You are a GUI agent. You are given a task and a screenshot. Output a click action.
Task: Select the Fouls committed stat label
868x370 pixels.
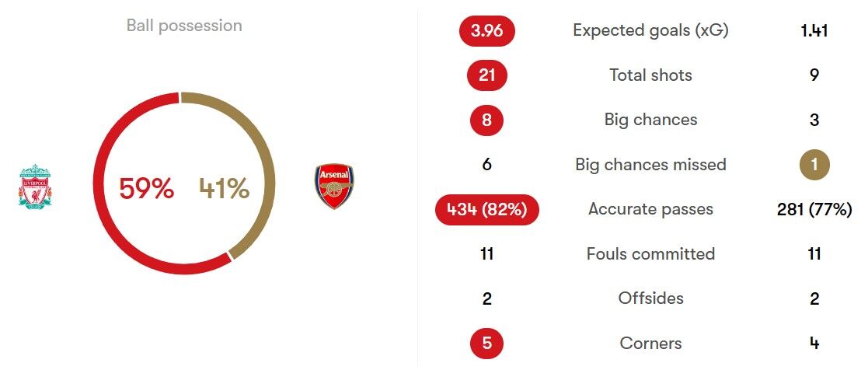pyautogui.click(x=650, y=254)
